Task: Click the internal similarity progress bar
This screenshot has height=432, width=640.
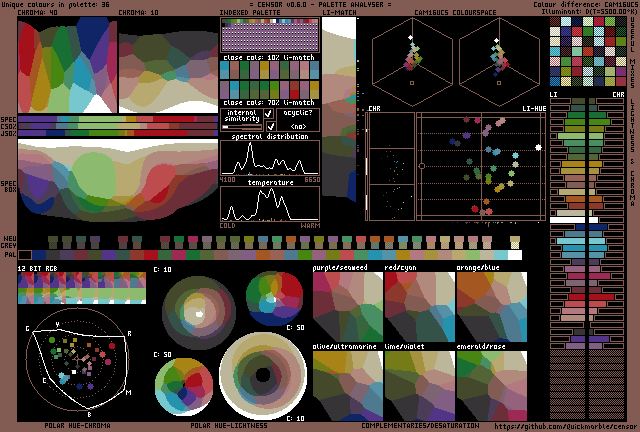Action: tap(242, 127)
